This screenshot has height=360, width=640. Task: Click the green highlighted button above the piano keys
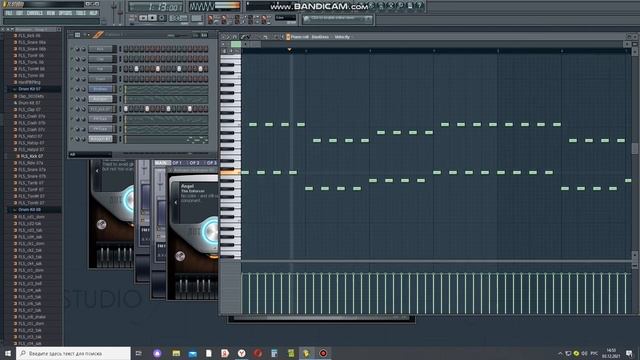[x=236, y=44]
